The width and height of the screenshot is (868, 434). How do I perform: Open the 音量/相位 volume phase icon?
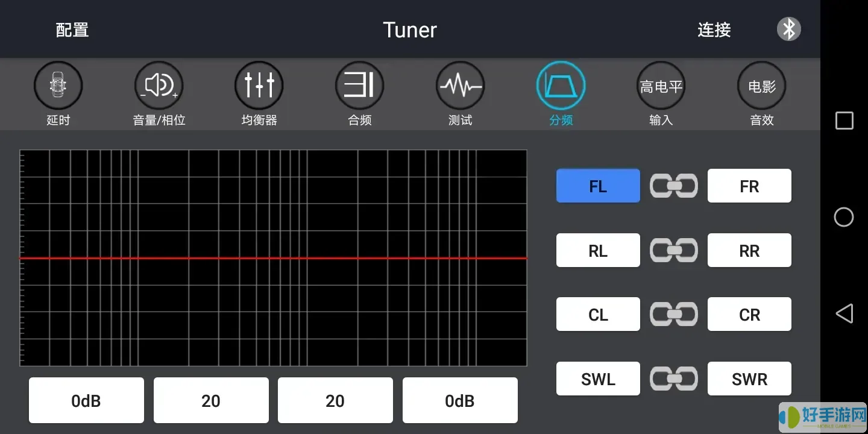tap(159, 86)
